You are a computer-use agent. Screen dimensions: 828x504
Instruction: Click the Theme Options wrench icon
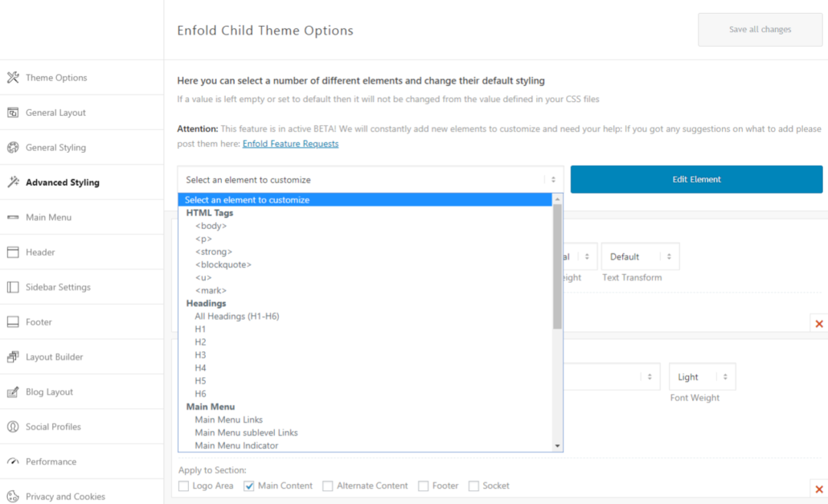click(13, 78)
